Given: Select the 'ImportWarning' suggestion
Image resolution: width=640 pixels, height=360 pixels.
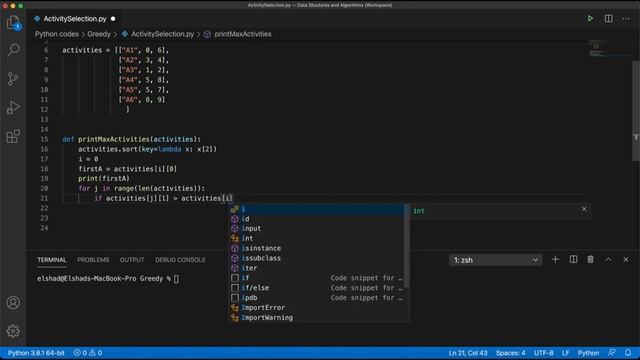Looking at the screenshot, I should [x=316, y=317].
